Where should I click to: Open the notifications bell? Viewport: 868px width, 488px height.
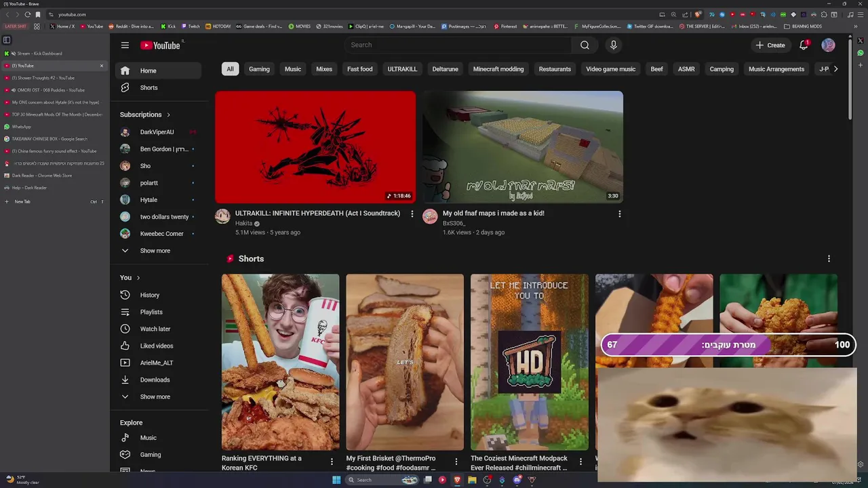pyautogui.click(x=804, y=45)
